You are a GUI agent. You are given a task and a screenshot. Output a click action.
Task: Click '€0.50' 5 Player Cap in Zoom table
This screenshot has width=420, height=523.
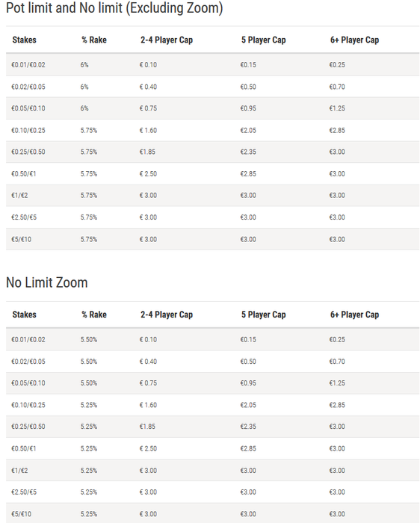pyautogui.click(x=248, y=362)
